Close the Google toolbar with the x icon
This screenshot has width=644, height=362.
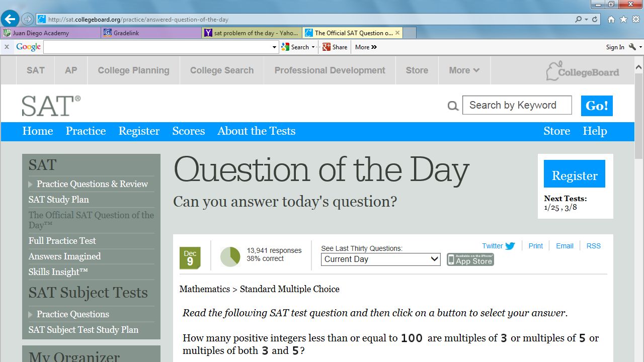(7, 47)
